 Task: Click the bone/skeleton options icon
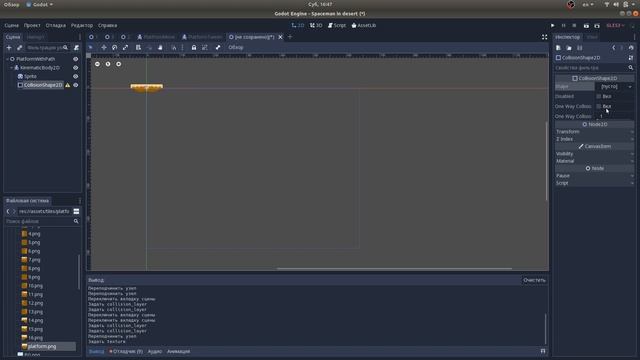tap(218, 48)
